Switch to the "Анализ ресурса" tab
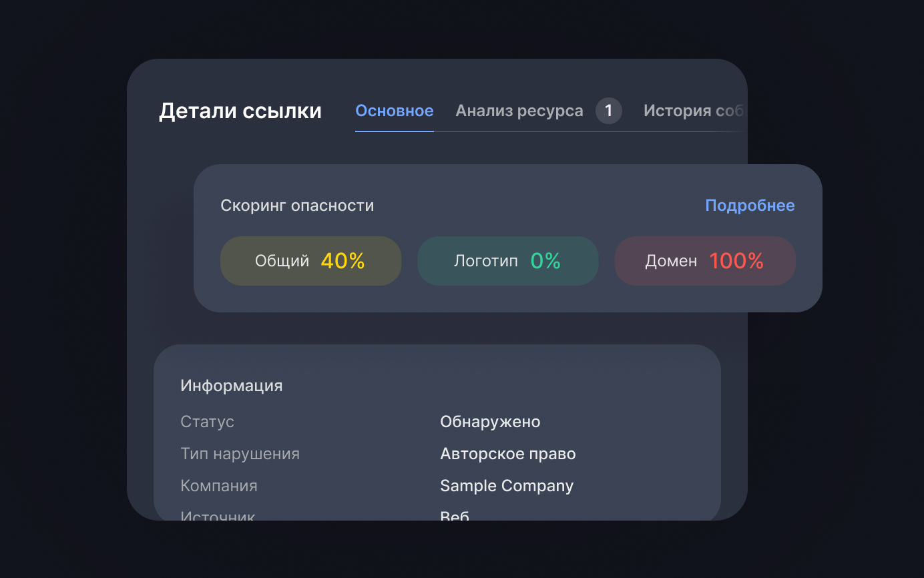Viewport: 924px width, 578px height. 519,111
